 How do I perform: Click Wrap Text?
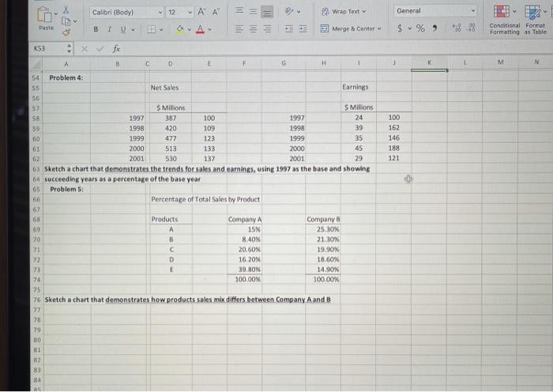point(344,12)
